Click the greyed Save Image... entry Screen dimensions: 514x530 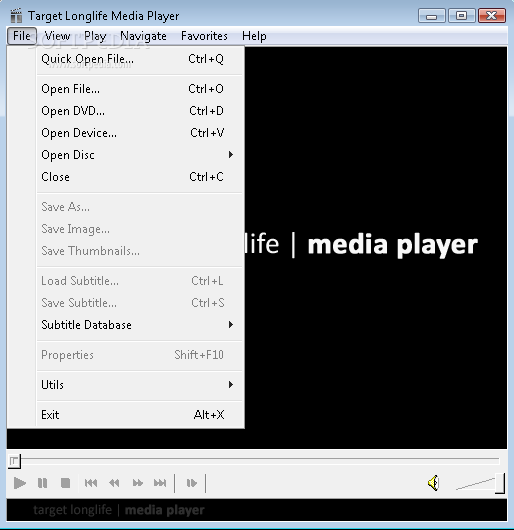point(140,229)
